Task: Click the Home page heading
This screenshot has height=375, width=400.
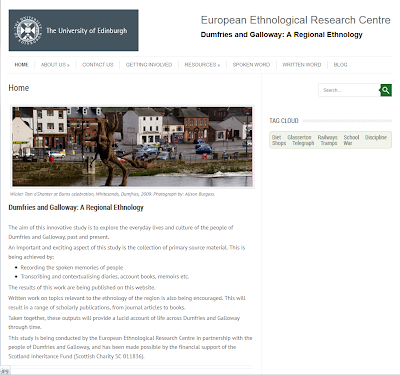Action: pos(19,88)
